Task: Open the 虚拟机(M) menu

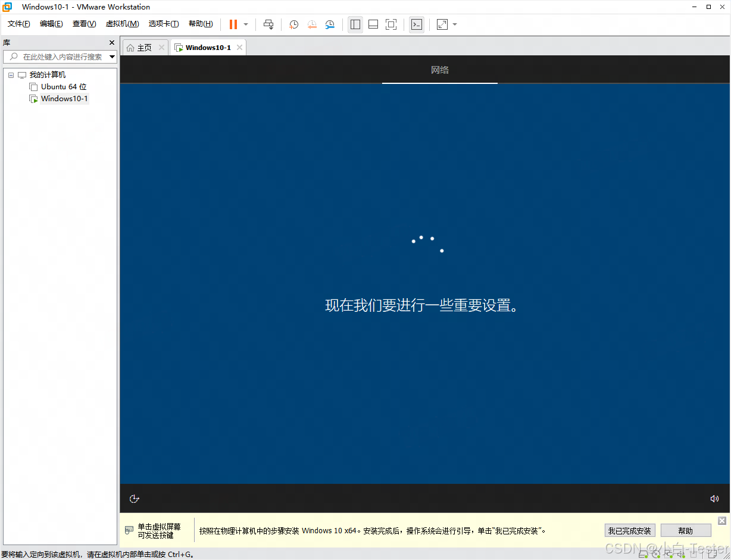Action: 122,24
